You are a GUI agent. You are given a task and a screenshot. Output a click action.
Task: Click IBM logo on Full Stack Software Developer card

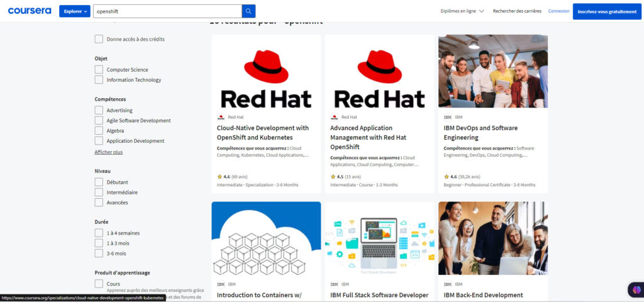[335, 284]
